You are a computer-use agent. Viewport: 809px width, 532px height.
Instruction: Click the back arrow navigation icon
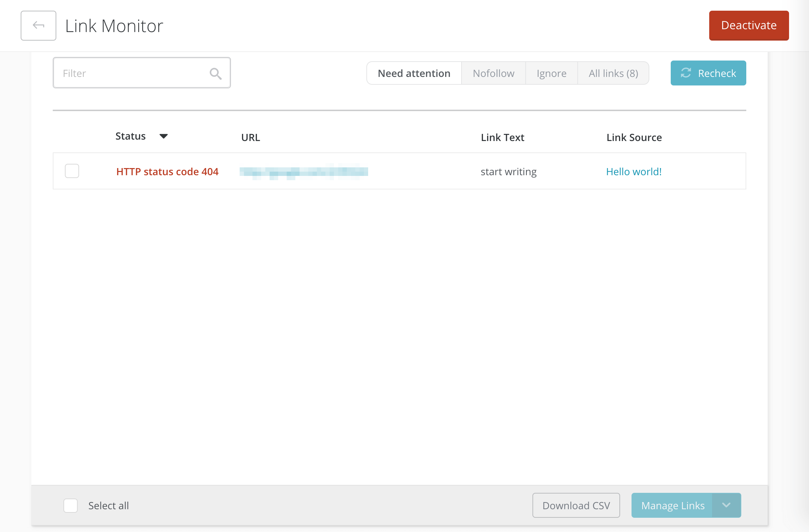(x=37, y=25)
